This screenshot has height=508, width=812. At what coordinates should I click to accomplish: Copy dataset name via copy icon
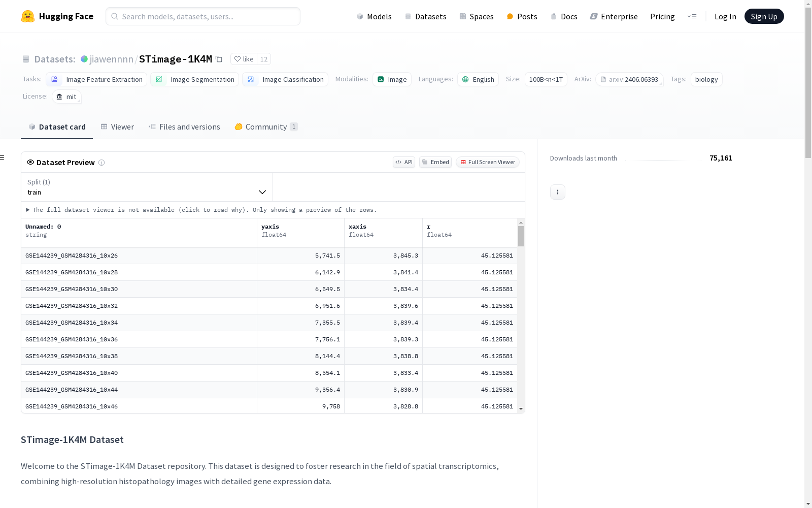(219, 59)
